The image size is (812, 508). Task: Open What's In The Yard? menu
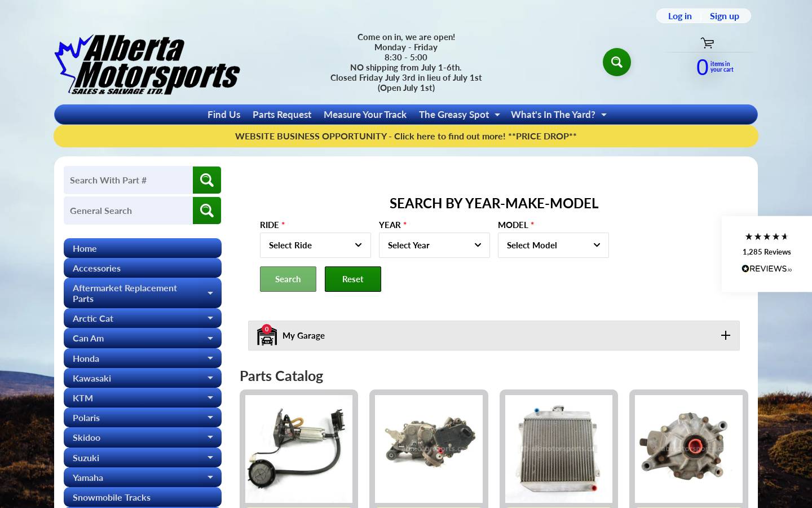coord(553,115)
